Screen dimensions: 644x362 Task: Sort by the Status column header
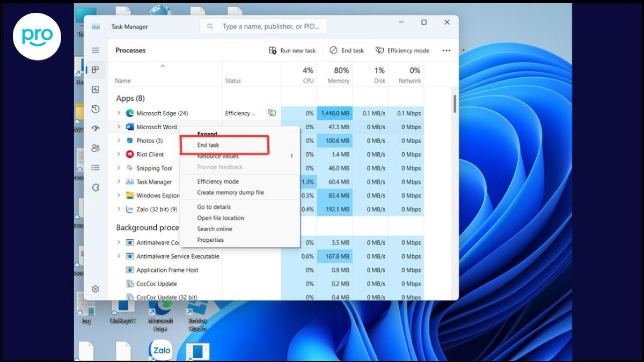[x=252, y=75]
